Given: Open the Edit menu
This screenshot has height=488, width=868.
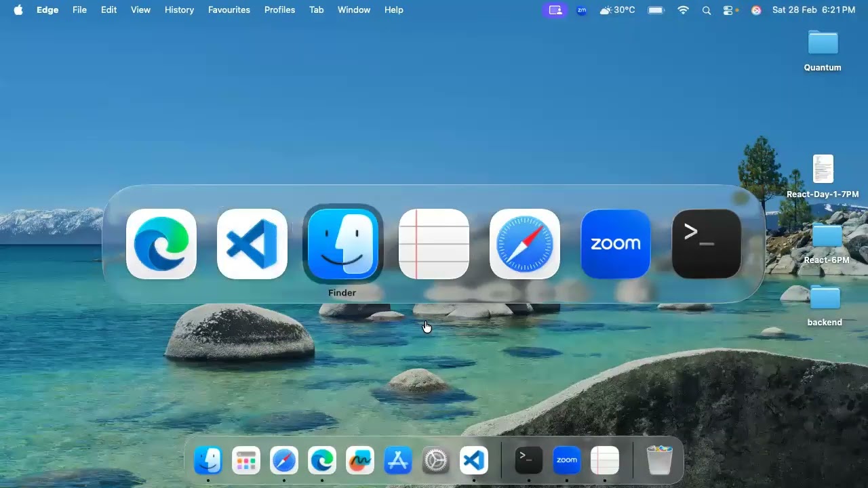Looking at the screenshot, I should (109, 10).
